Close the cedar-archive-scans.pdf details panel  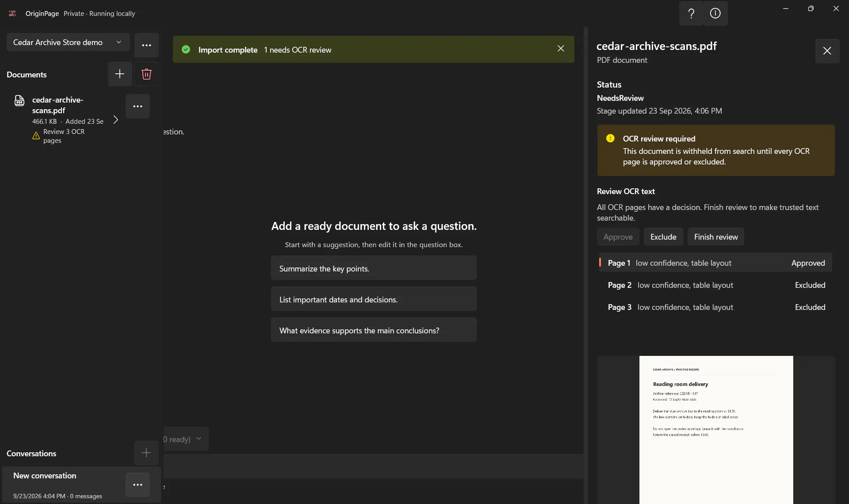coord(827,51)
